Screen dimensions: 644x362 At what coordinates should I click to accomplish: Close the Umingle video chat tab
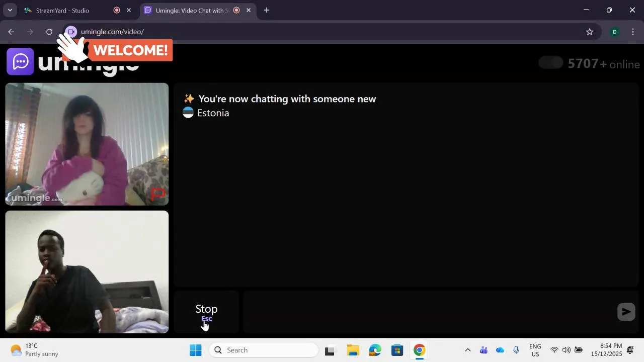tap(249, 10)
